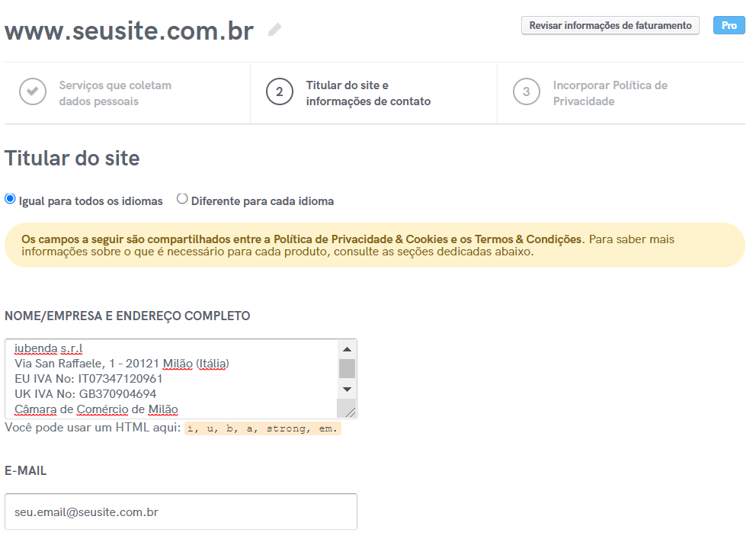Focus the name/company and address textarea
The height and width of the screenshot is (542, 756).
tap(171, 379)
